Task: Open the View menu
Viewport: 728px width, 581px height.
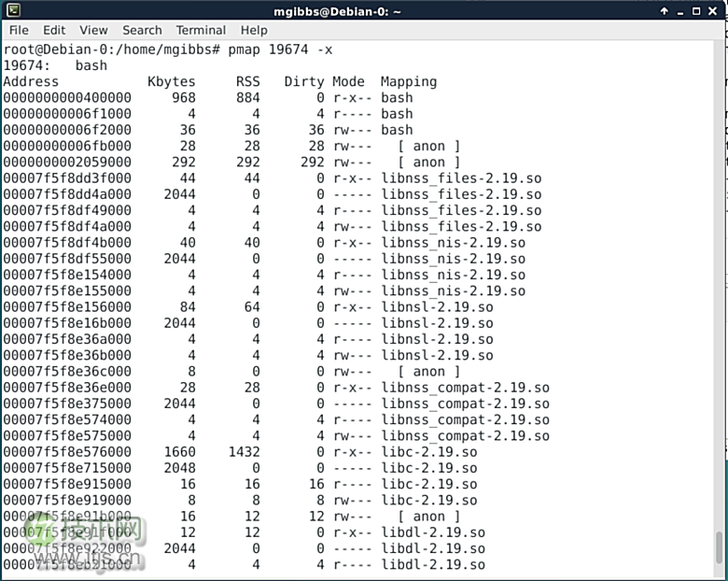Action: click(x=93, y=30)
